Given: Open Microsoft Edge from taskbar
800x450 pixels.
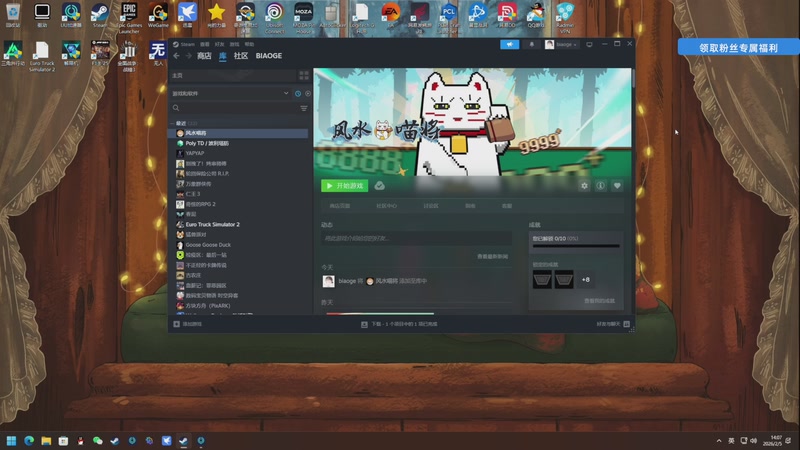Looking at the screenshot, I should click(x=29, y=441).
